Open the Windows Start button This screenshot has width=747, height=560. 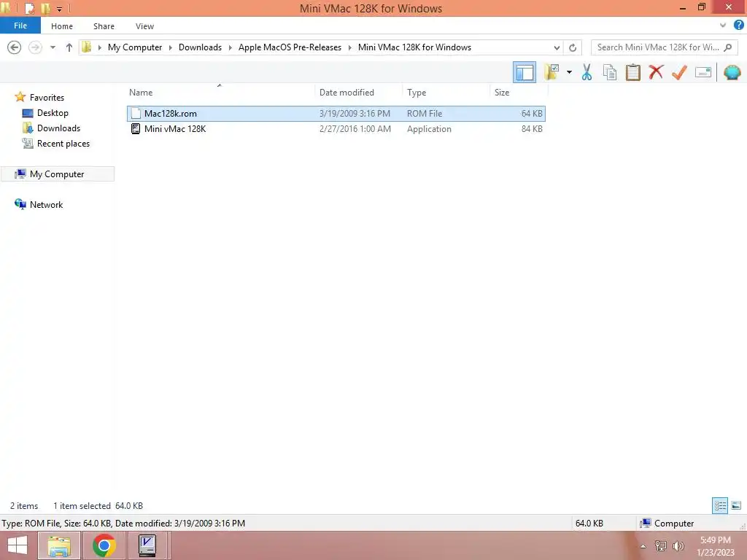(18, 545)
